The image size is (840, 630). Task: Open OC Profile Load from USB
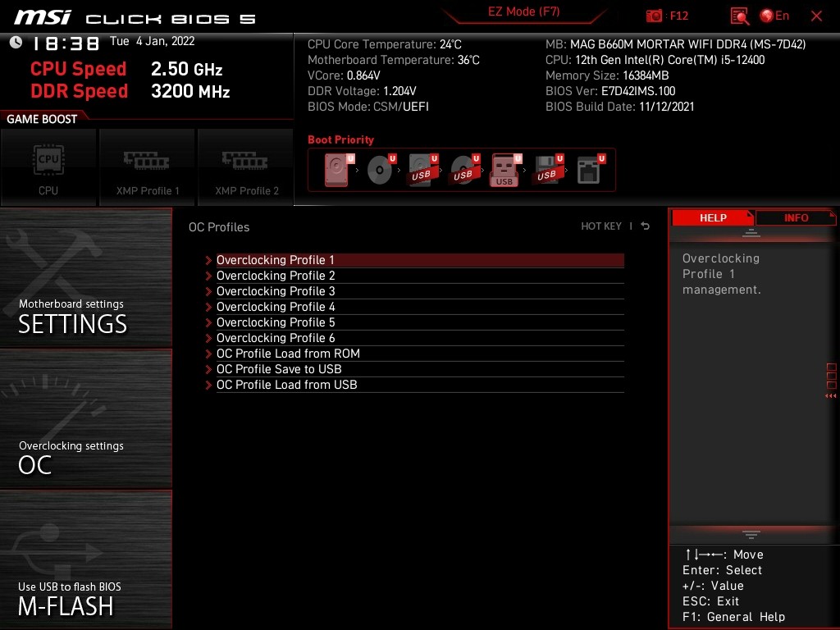pyautogui.click(x=419, y=385)
